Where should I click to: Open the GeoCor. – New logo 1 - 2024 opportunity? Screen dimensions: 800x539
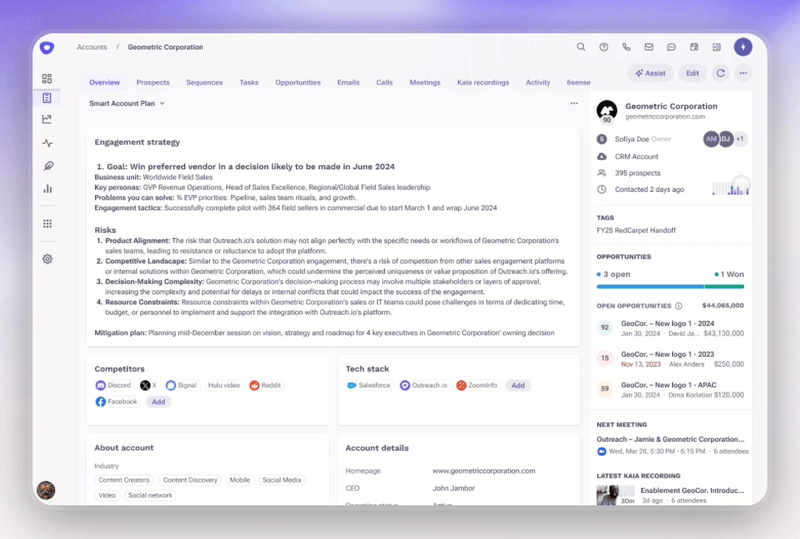click(668, 323)
